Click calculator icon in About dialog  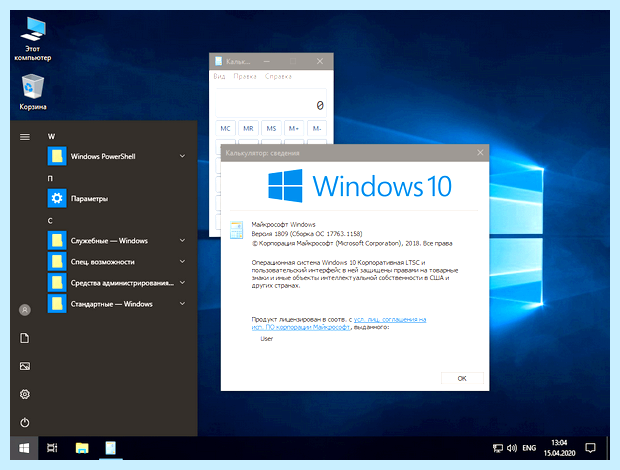[x=236, y=230]
